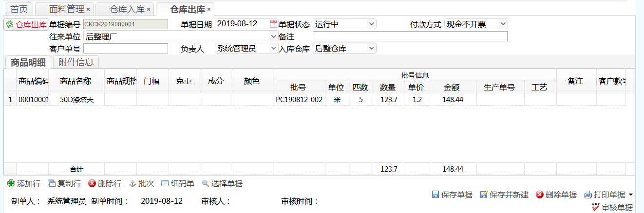The image size is (644, 213).
Task: Click the 复制行 copy icon
Action: (52, 183)
